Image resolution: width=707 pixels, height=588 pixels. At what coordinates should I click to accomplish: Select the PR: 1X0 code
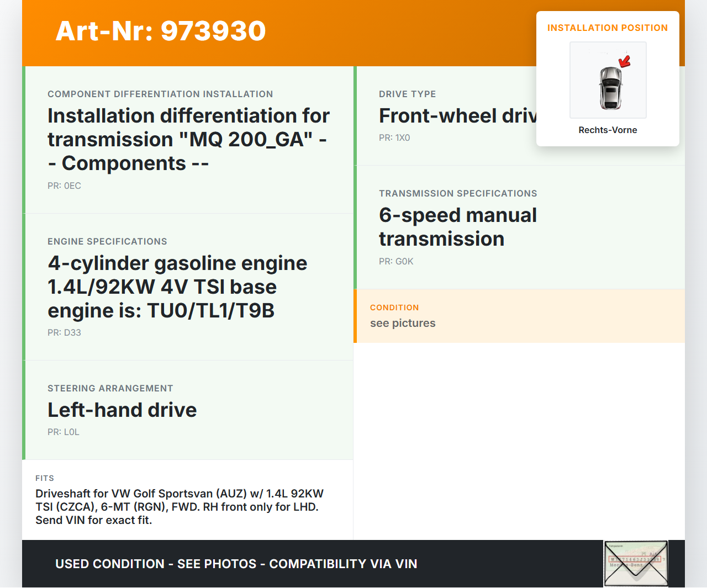394,137
